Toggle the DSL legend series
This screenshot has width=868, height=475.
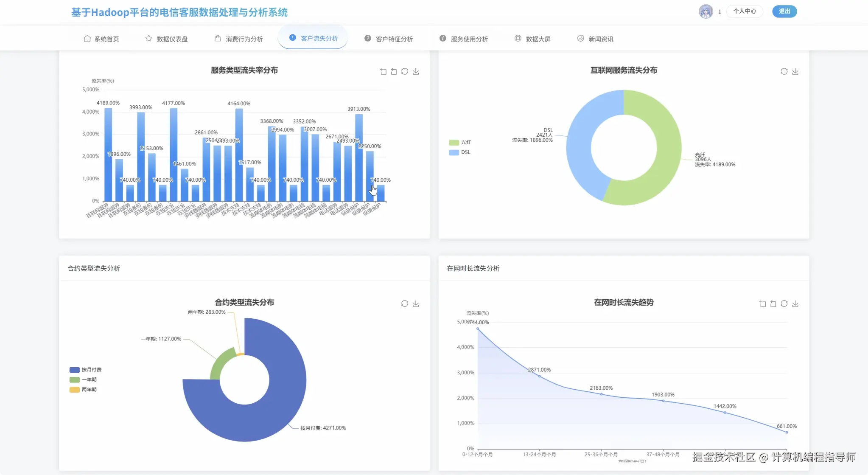(x=460, y=152)
